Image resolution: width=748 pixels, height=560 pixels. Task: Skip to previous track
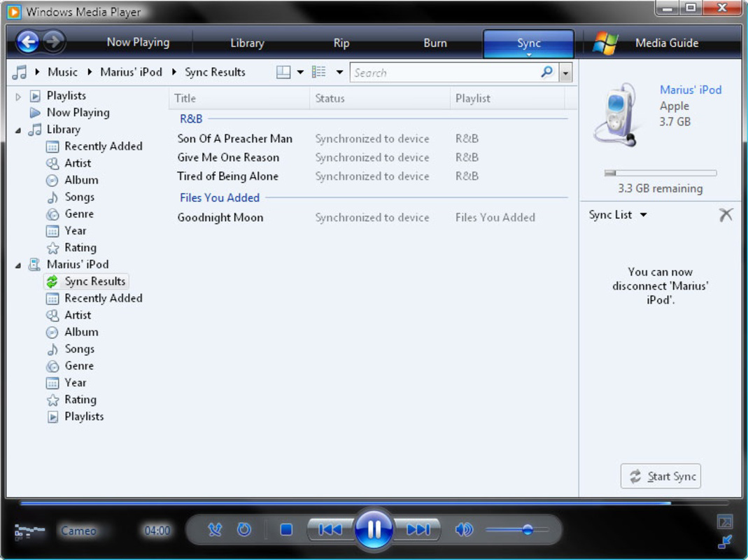(x=330, y=529)
